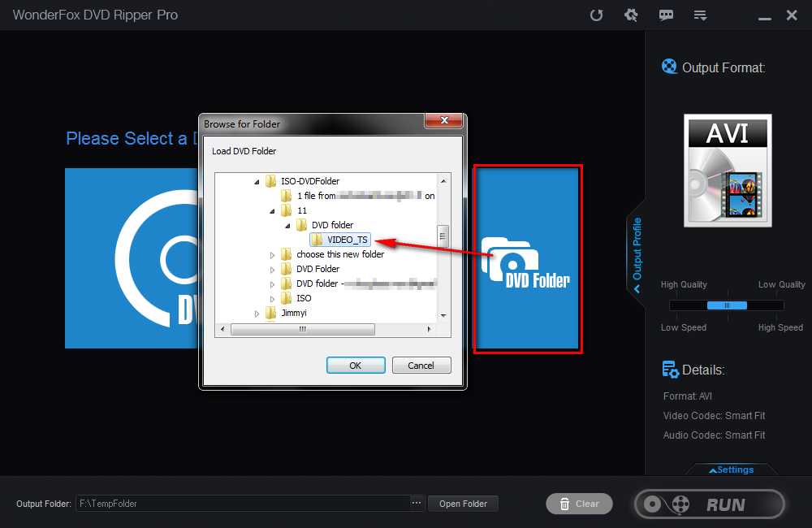Click the DVD Disc source tile
812x528 pixels.
pyautogui.click(x=130, y=258)
